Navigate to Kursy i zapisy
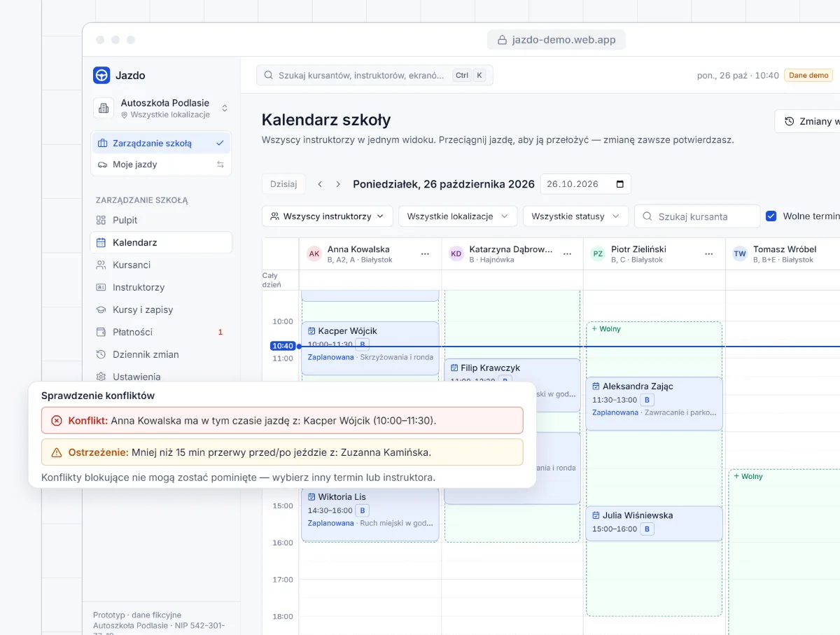The height and width of the screenshot is (635, 840). coord(162,309)
